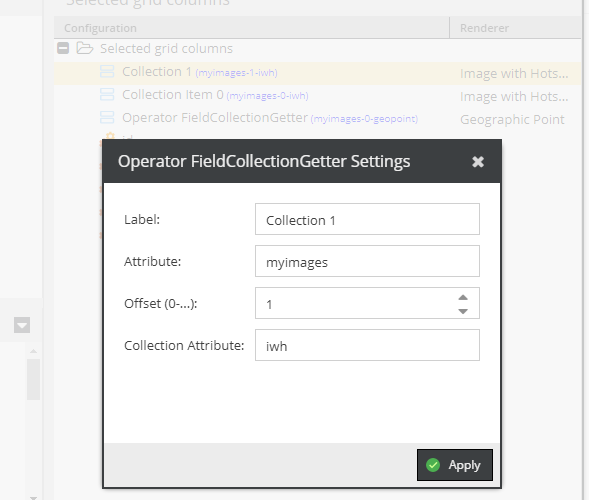Click the Collection Item 0 row operator icon
Viewport: 589px width, 500px height.
[107, 94]
